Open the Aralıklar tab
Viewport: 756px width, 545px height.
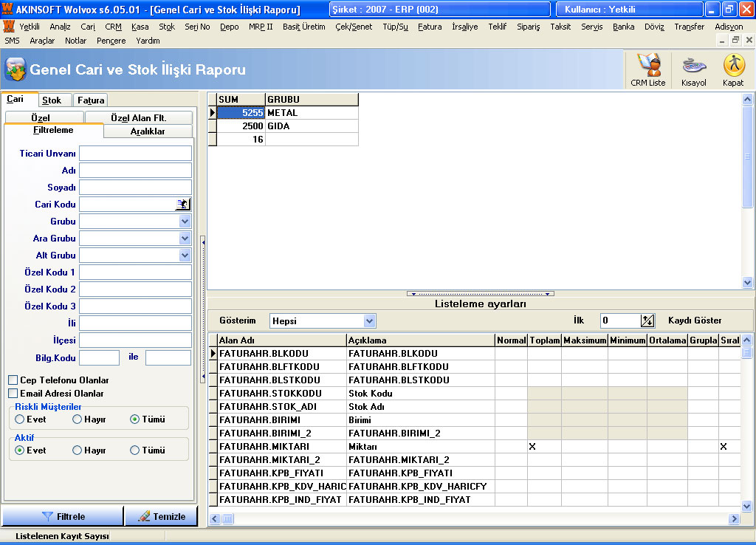point(148,131)
